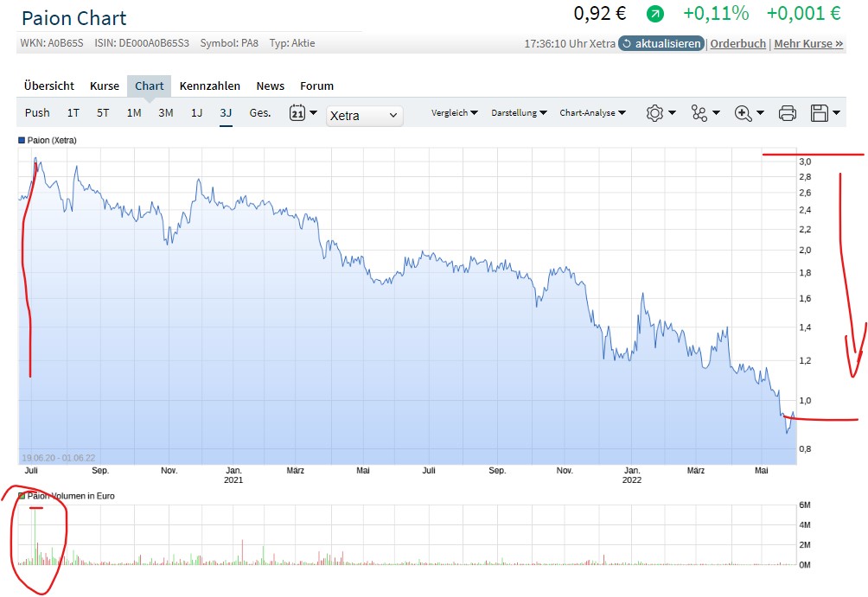Switch to the Übersicht tab
This screenshot has height=597, width=868.
[48, 86]
